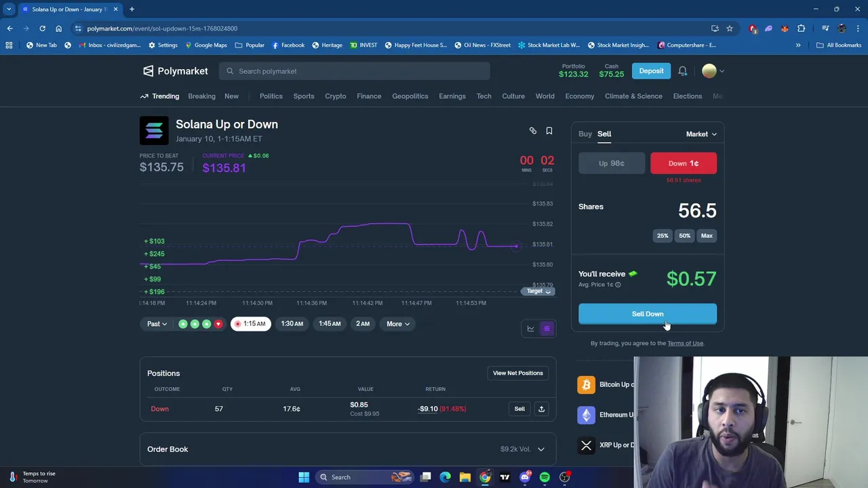Screen dimensions: 868x488
Task: Open the purple ghost wallet extension
Action: (768, 28)
